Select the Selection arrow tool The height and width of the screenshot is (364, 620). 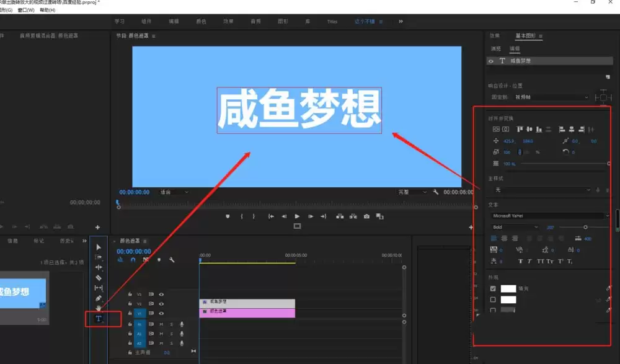[x=99, y=247]
